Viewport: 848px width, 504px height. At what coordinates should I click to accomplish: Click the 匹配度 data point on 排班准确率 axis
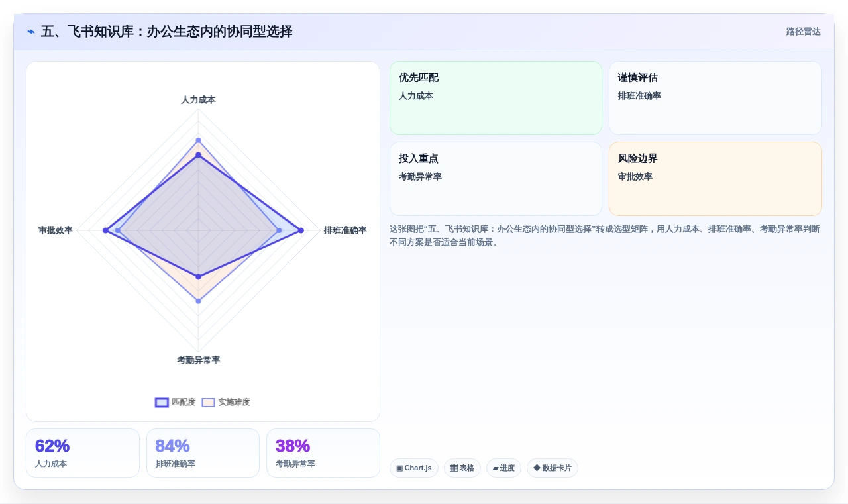pos(301,230)
